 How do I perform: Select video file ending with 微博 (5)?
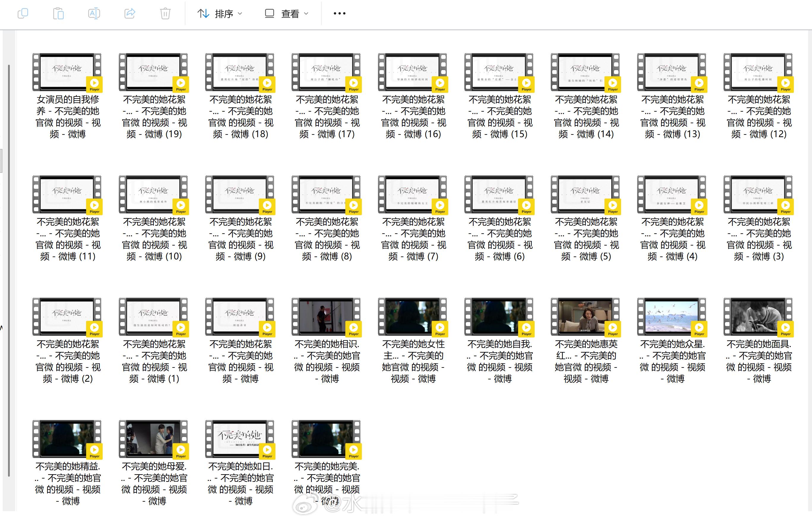[585, 219]
